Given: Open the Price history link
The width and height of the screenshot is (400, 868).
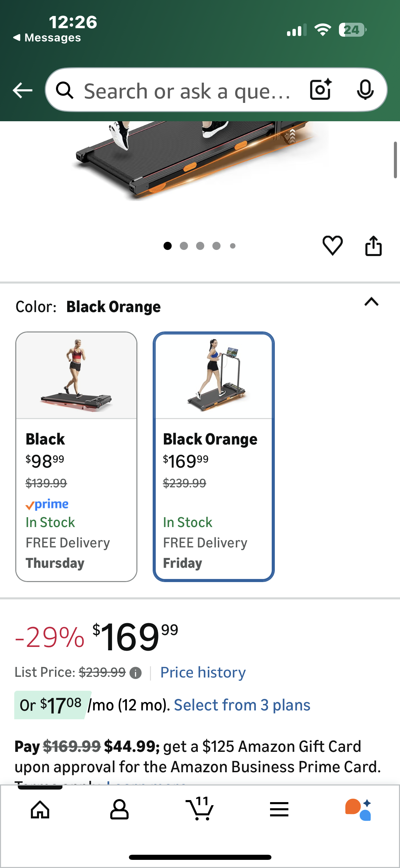Looking at the screenshot, I should point(203,672).
